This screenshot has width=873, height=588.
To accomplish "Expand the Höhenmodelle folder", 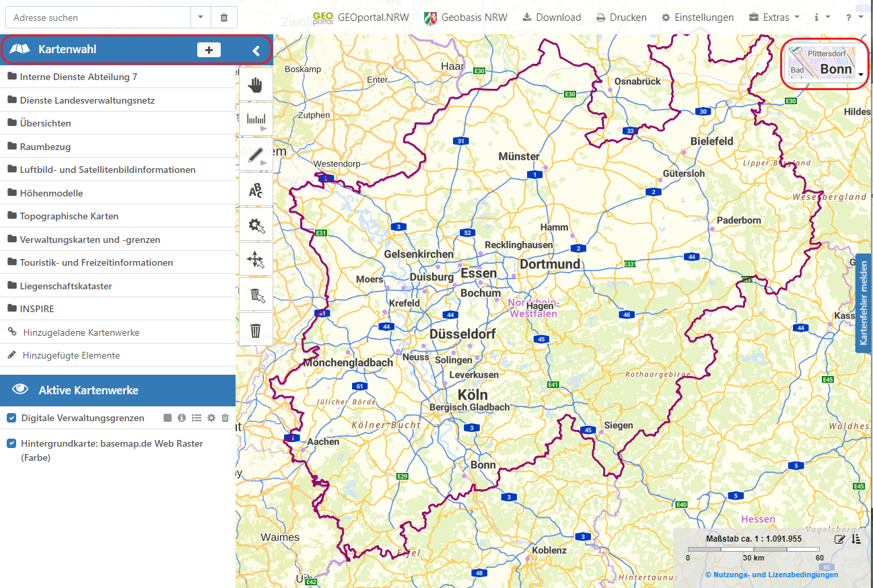I will (118, 193).
